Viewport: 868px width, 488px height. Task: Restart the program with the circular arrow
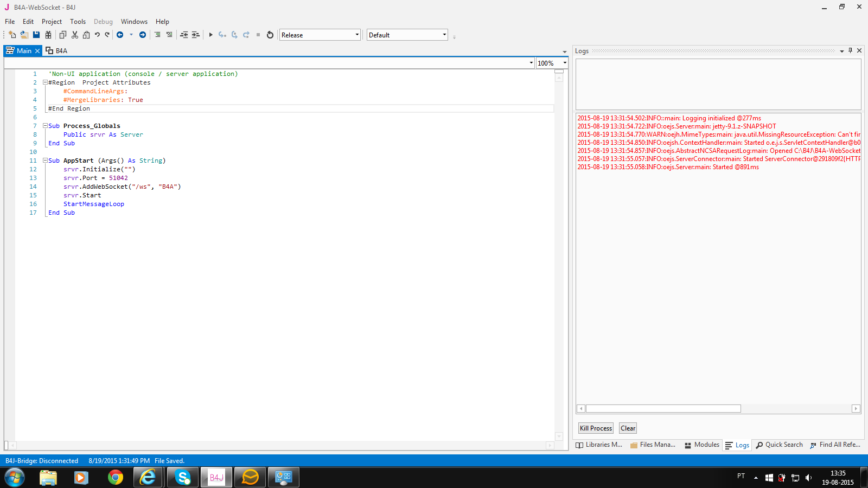[x=270, y=35]
